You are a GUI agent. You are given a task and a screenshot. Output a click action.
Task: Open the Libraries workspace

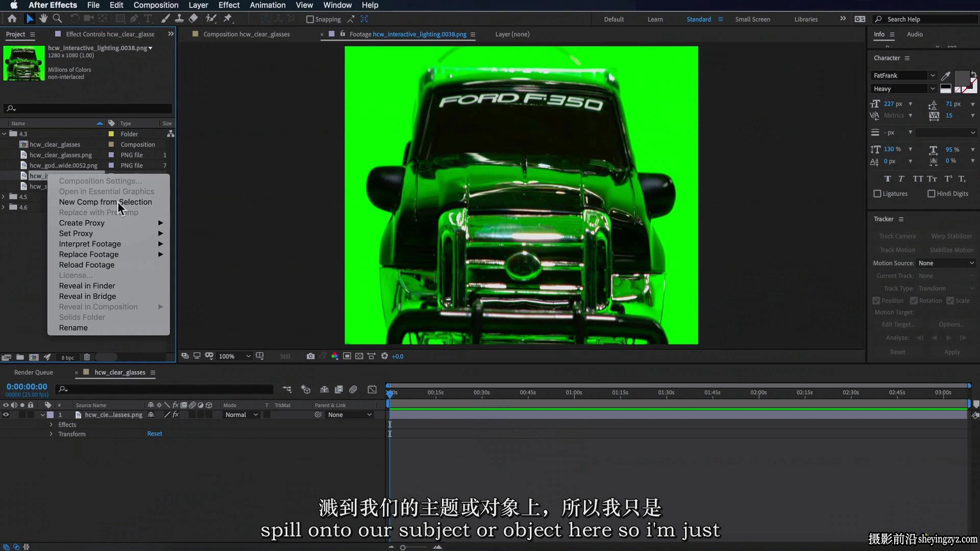click(x=806, y=19)
